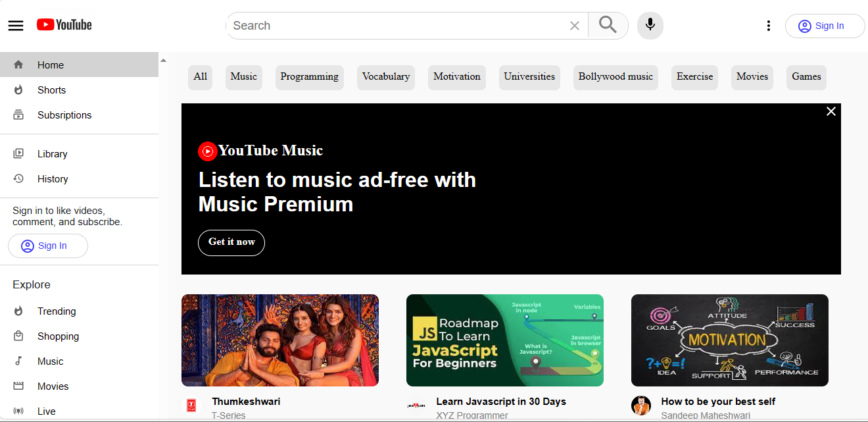Screen dimensions: 868x422
Task: Open the Thumkeshwari video thumbnail
Action: pos(280,340)
